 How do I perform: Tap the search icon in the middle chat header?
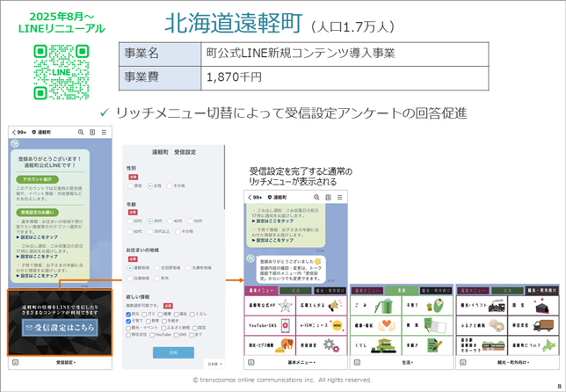coord(316,197)
